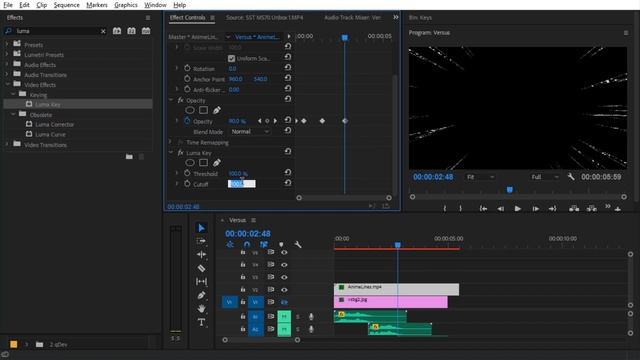Choose pen mask tool under Luma Key
This screenshot has width=640, height=360.
click(x=217, y=162)
